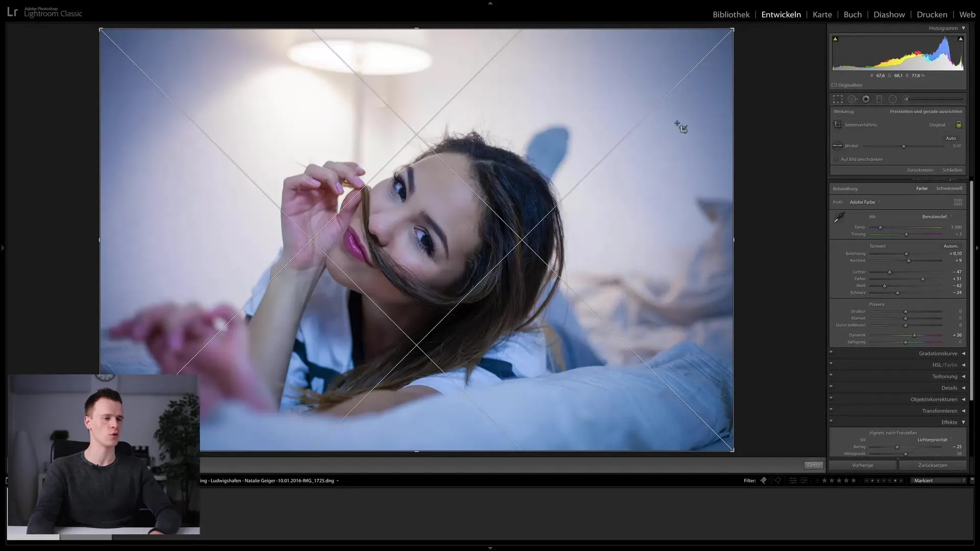980x551 pixels.
Task: Filter by blue color label
Action: (884, 481)
